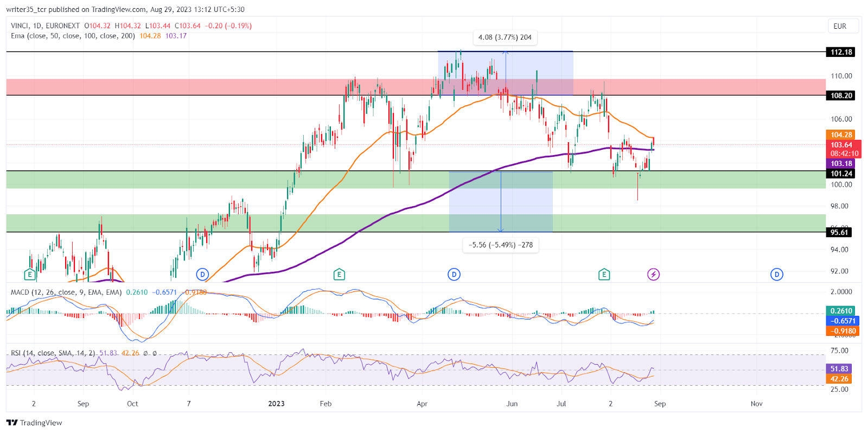Click the 95.61 support line label

point(839,232)
